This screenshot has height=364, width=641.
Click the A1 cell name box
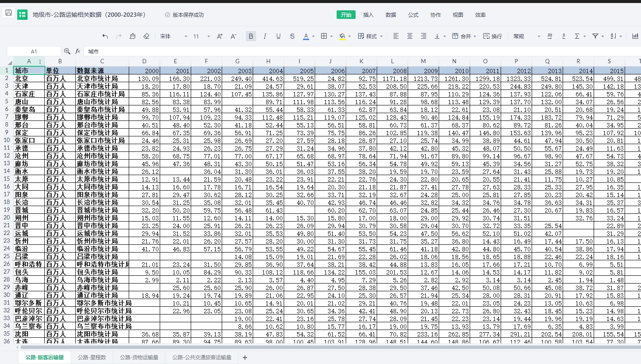[34, 51]
